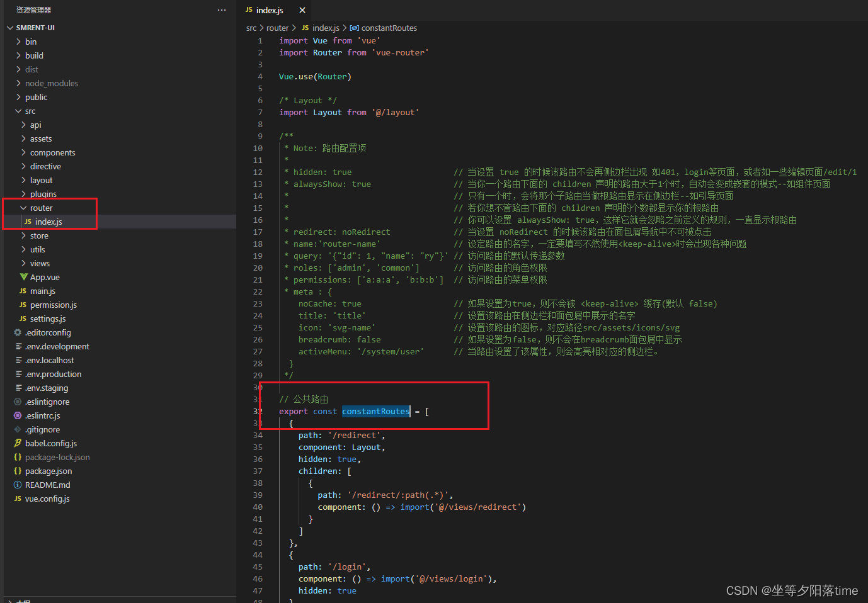868x603 pixels.
Task: Click the lines icon beside .env.production
Action: coord(18,374)
